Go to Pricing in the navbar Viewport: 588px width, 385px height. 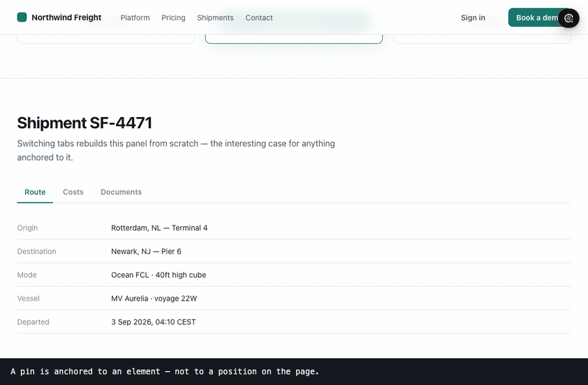coord(173,18)
